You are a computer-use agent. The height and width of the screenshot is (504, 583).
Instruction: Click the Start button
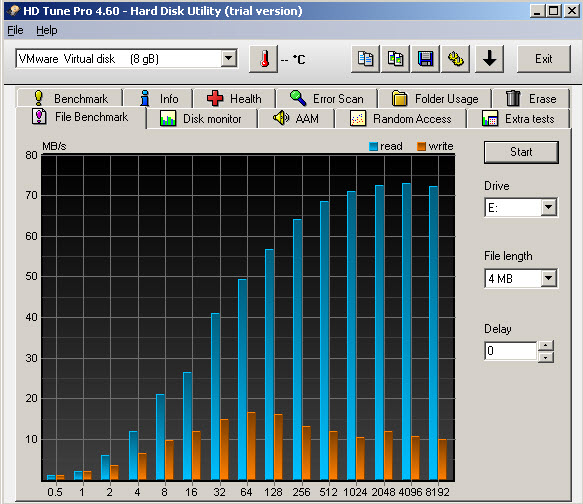pos(521,152)
